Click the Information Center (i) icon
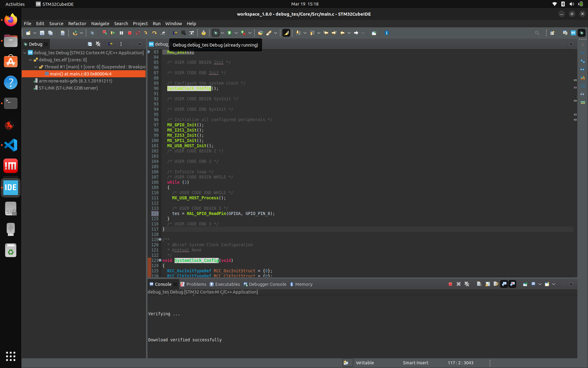 coord(387,33)
